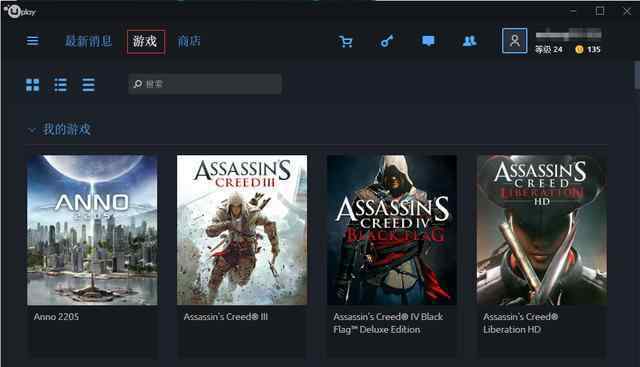The width and height of the screenshot is (640, 367).
Task: Click the gold Units coin icon
Action: tap(579, 49)
